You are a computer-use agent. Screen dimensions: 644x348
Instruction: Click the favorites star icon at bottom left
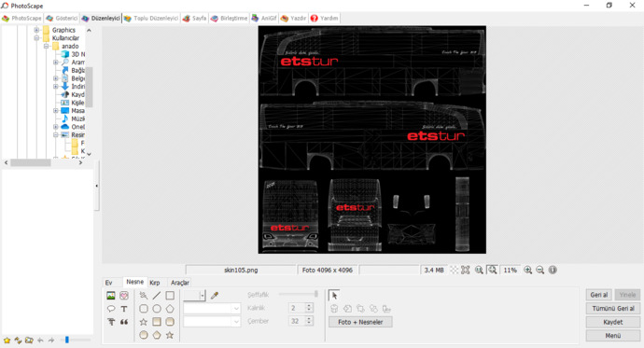coord(7,341)
